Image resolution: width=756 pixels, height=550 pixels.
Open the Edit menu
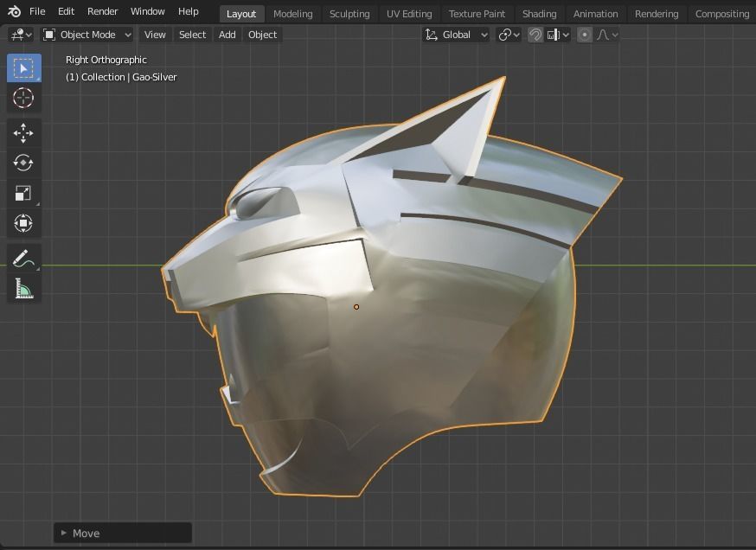[66, 11]
